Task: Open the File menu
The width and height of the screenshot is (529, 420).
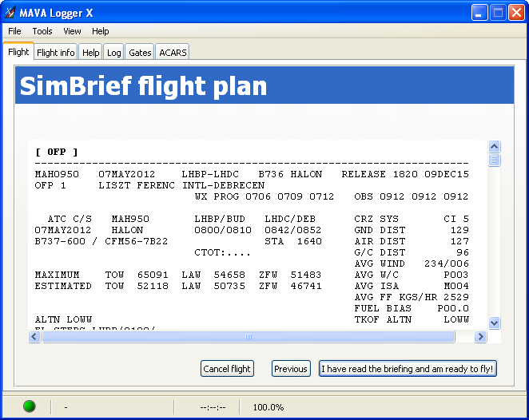Action: (x=14, y=31)
